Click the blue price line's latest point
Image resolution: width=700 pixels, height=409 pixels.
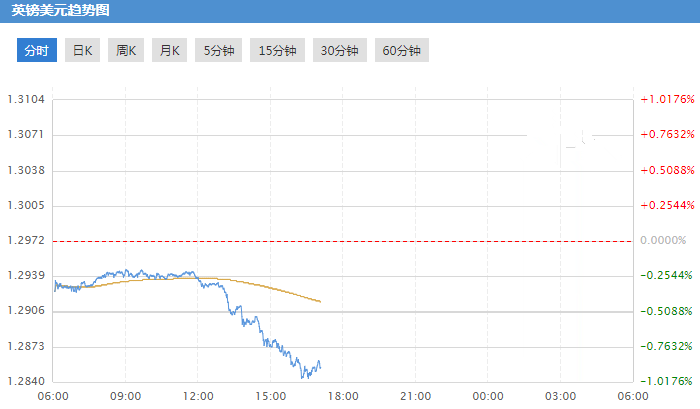320,367
